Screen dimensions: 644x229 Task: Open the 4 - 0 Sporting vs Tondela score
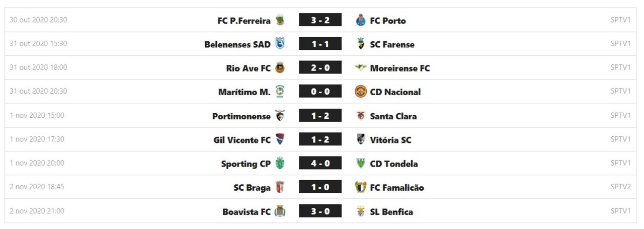click(320, 164)
